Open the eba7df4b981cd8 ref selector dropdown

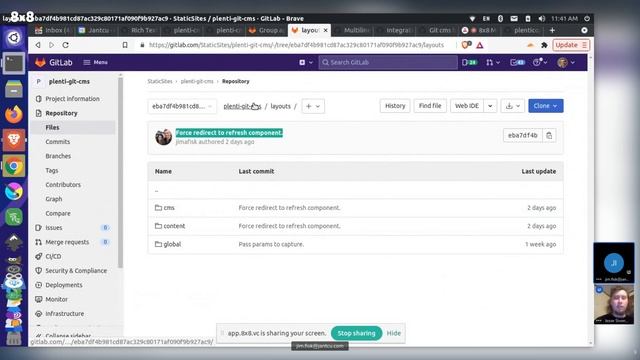click(182, 106)
